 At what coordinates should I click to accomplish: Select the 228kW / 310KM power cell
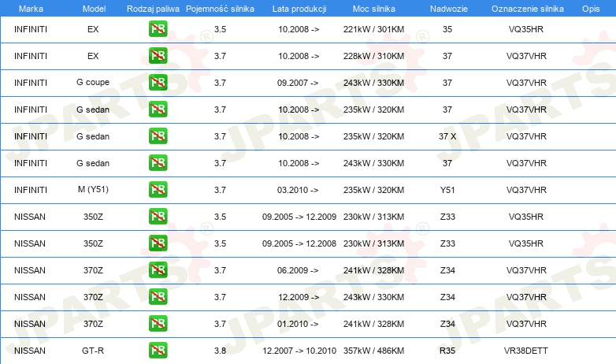coord(373,56)
